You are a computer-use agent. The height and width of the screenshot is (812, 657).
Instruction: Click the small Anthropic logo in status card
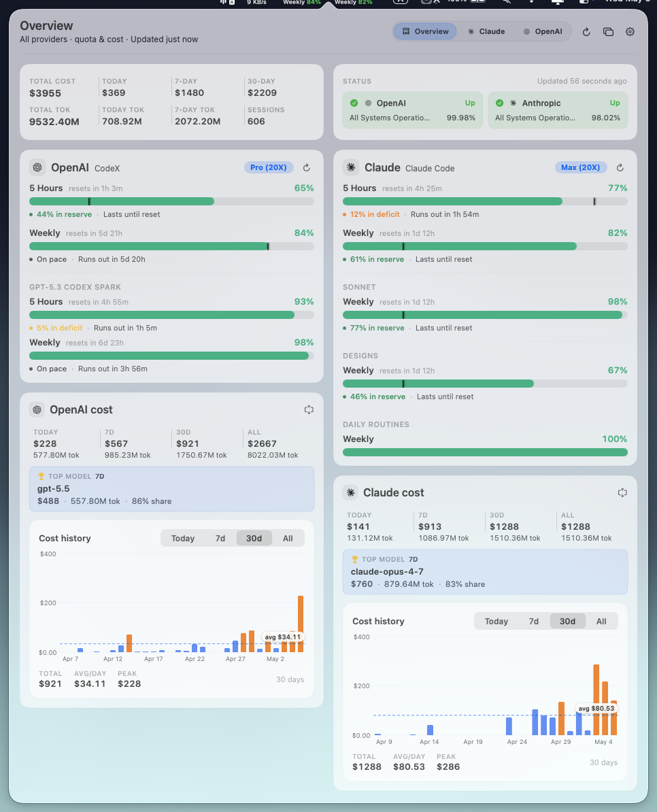point(513,103)
